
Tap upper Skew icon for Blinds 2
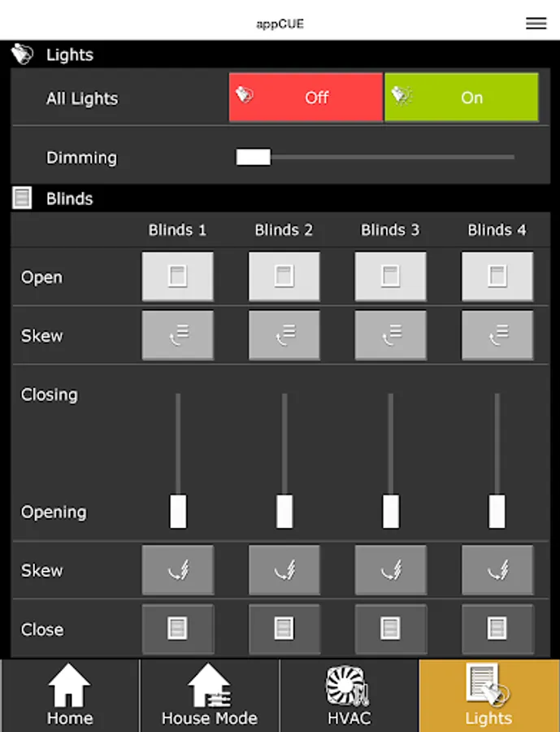pyautogui.click(x=284, y=335)
